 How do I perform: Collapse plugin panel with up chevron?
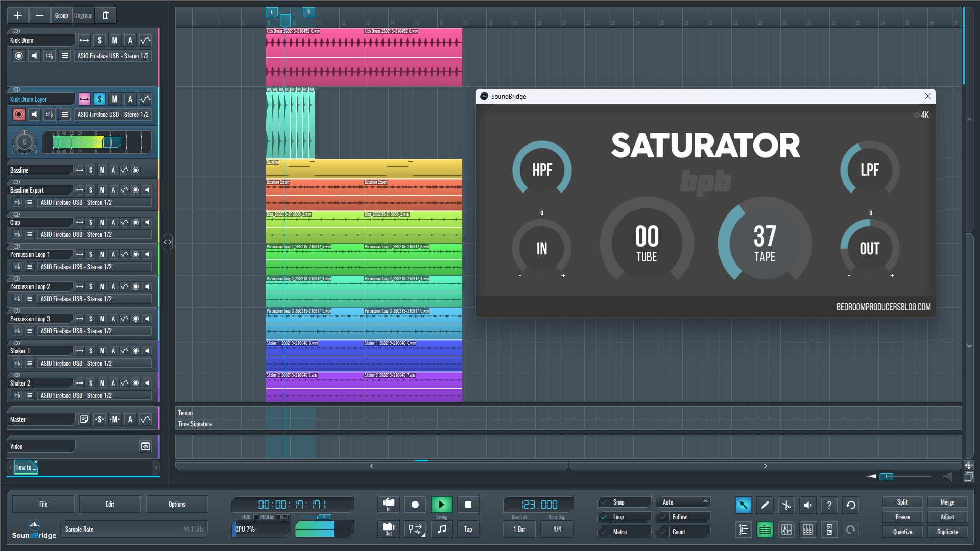[969, 119]
